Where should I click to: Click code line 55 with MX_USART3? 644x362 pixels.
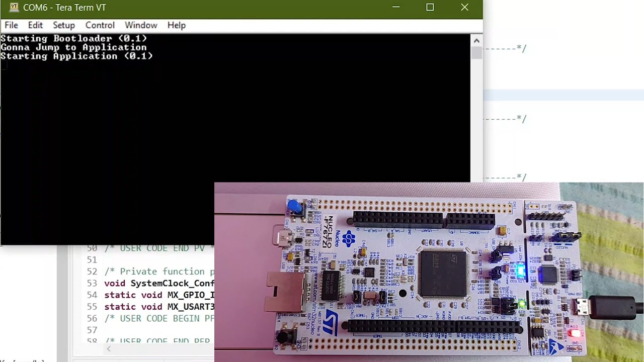pos(158,307)
